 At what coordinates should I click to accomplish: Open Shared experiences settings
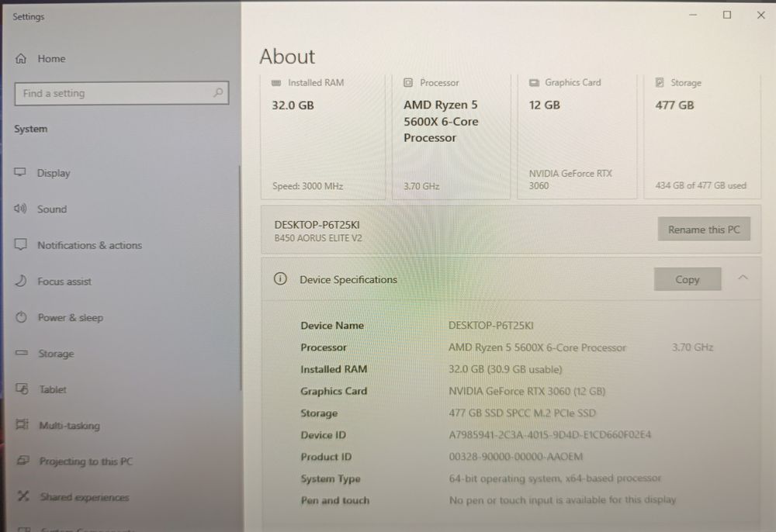click(84, 497)
